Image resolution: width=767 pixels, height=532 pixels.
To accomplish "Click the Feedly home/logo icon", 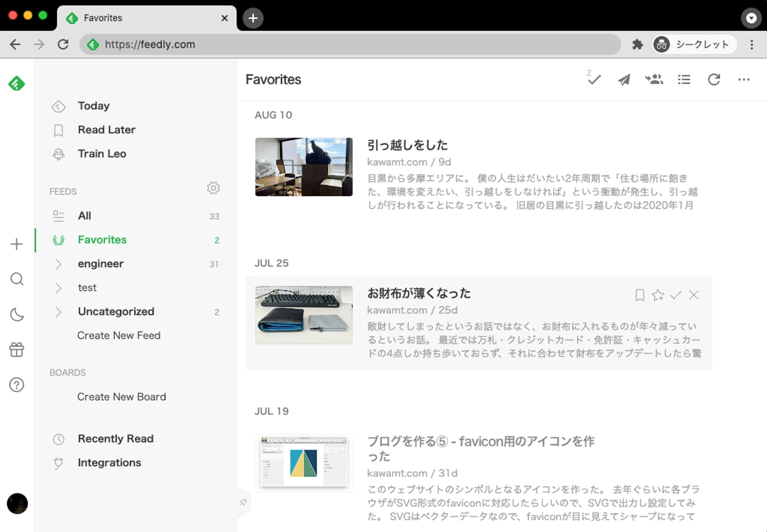I will point(16,84).
